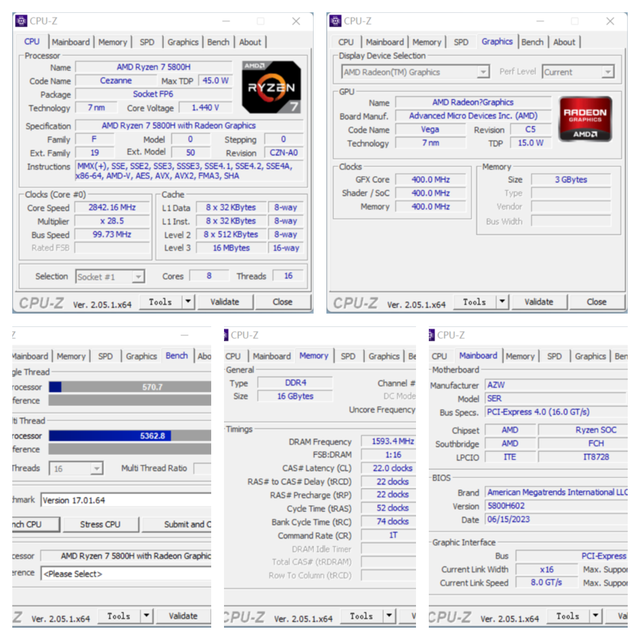Open Tools dropdown arrow in Bench window
The image size is (640, 640).
147,616
